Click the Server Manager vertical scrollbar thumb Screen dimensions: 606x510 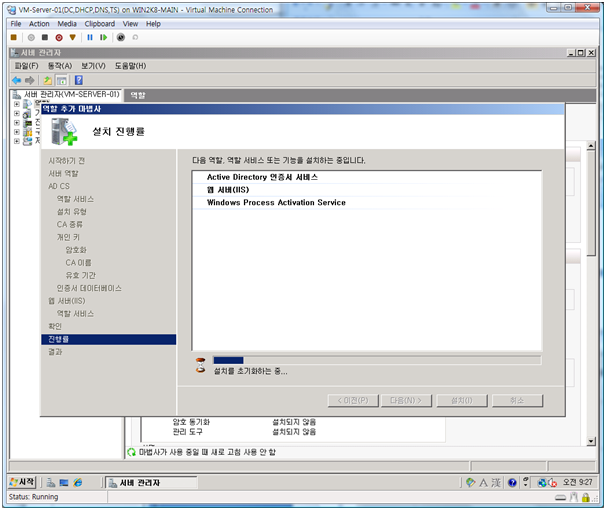[x=591, y=203]
